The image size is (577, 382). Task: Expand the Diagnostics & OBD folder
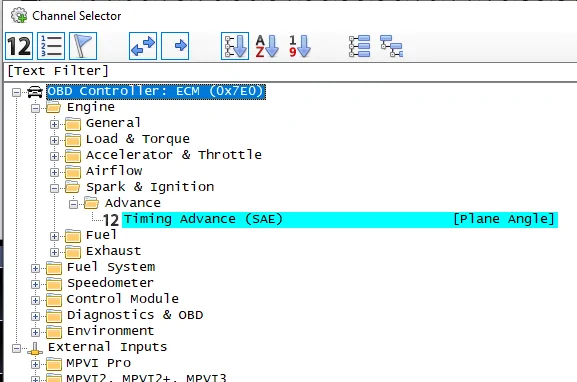click(x=35, y=316)
